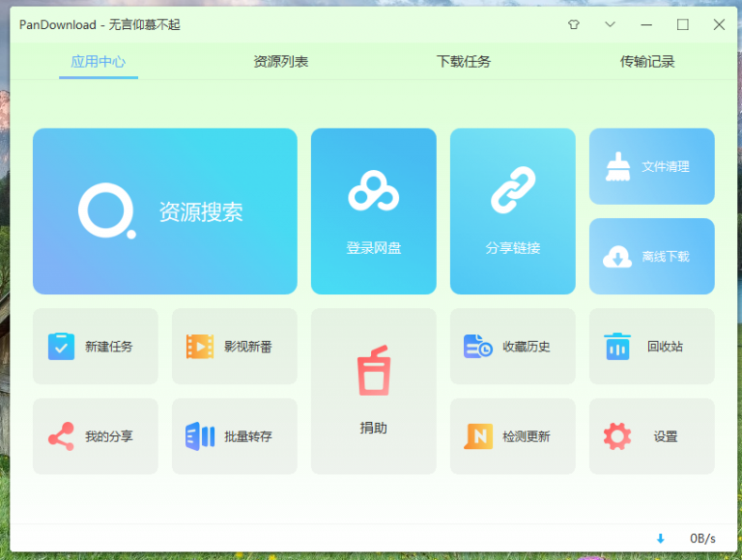Viewport: 742px width, 560px height.
Task: Click the document clock icon for 收藏历史
Action: (477, 347)
